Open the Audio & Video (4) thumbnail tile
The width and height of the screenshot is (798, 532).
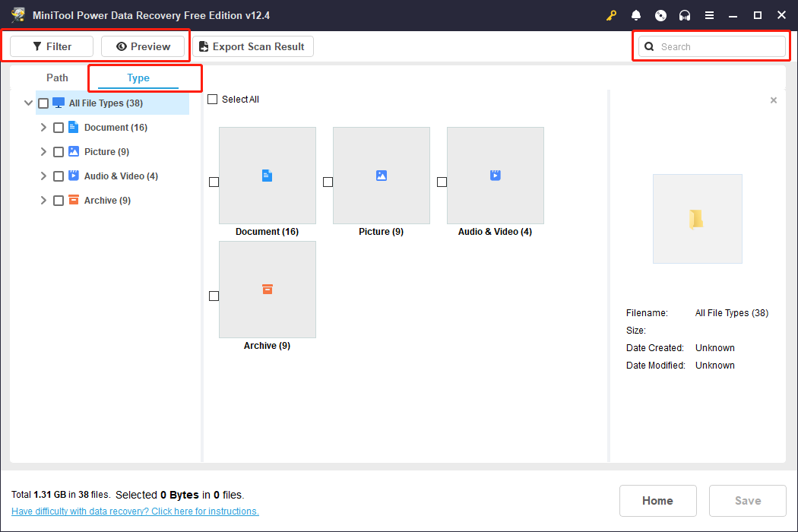point(496,175)
